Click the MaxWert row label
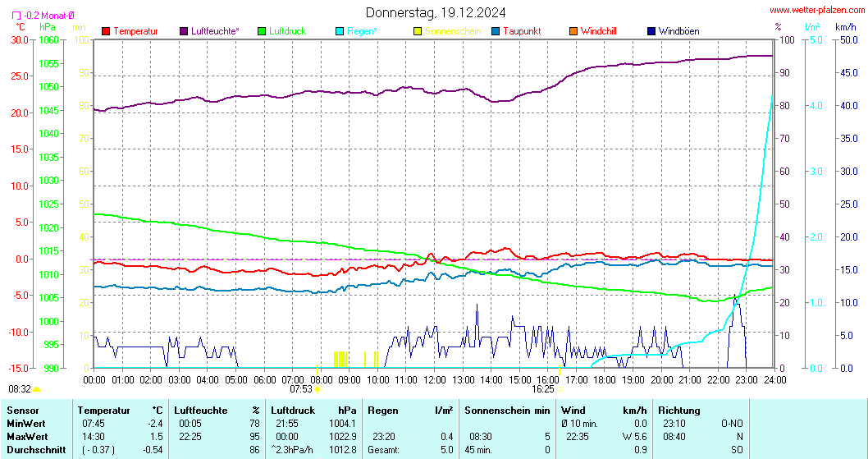The width and height of the screenshot is (868, 459). click(28, 437)
